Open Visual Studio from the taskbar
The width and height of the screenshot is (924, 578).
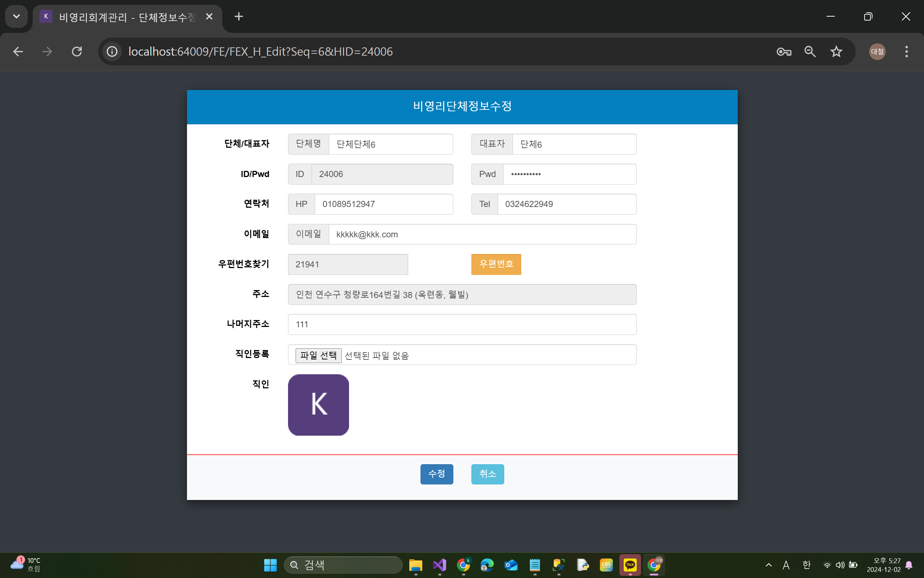pos(440,565)
